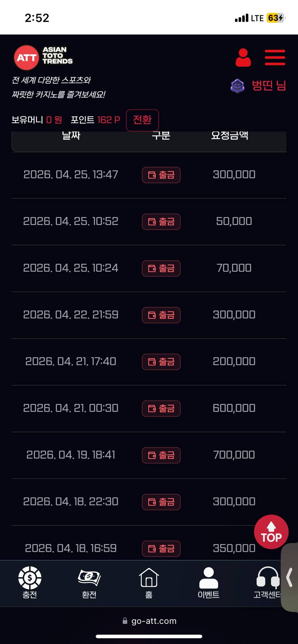Tap the purple member level badge
Screen dimensions: 298x644
click(238, 86)
